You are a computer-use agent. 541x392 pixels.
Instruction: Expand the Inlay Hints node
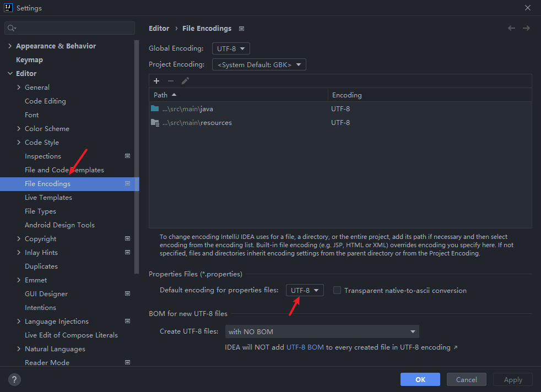click(19, 252)
